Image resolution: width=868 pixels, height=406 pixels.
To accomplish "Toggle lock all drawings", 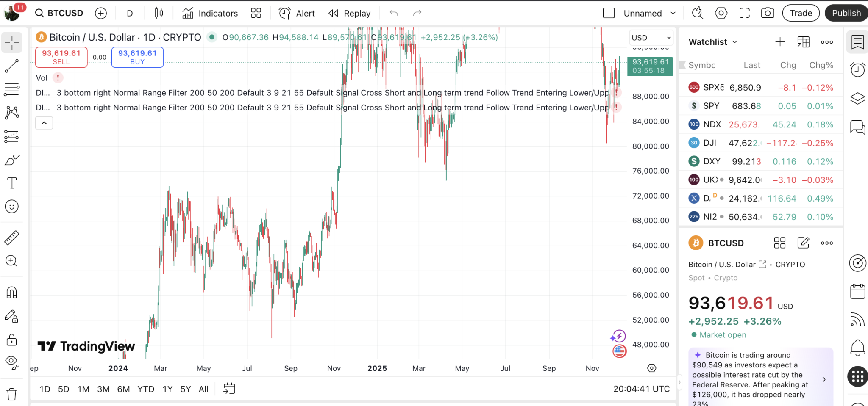I will 12,340.
